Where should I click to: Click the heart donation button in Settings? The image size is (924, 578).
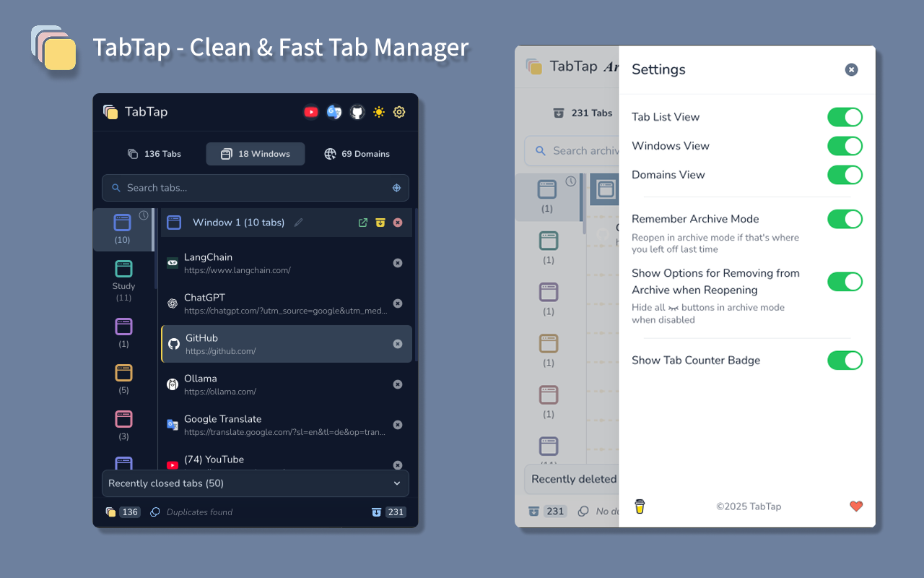(856, 506)
